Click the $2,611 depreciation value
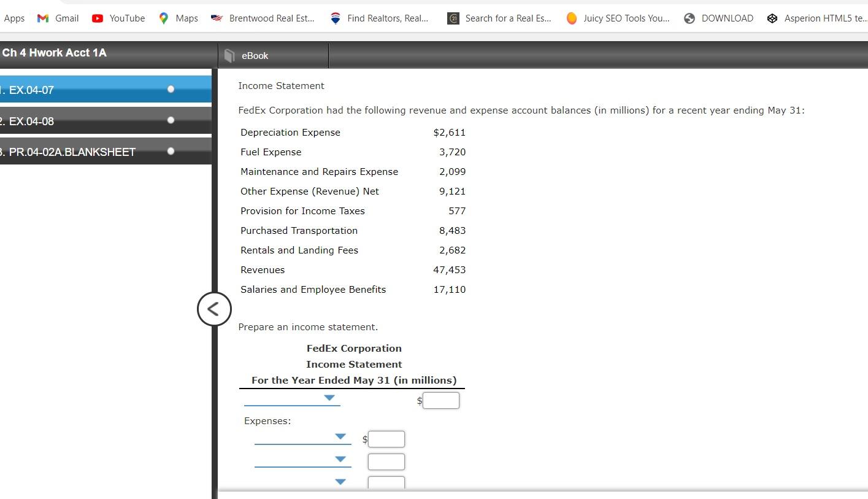The height and width of the screenshot is (499, 868). pos(450,133)
